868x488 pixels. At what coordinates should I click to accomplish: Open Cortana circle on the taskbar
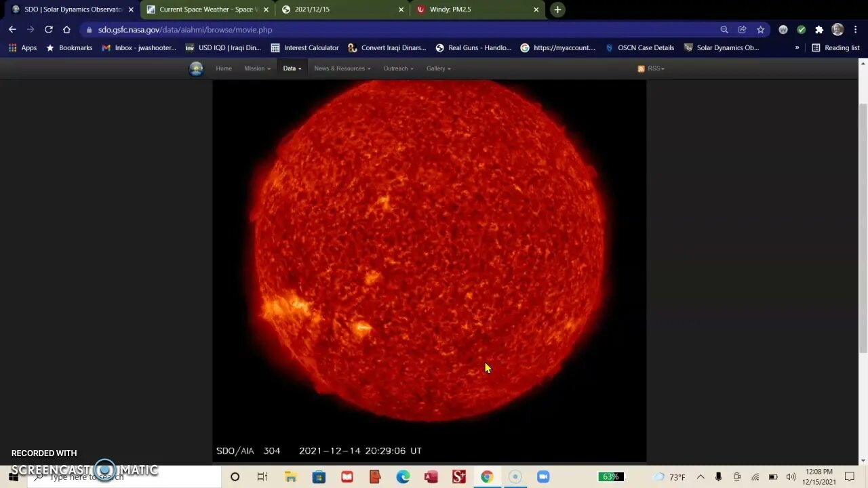click(x=235, y=477)
